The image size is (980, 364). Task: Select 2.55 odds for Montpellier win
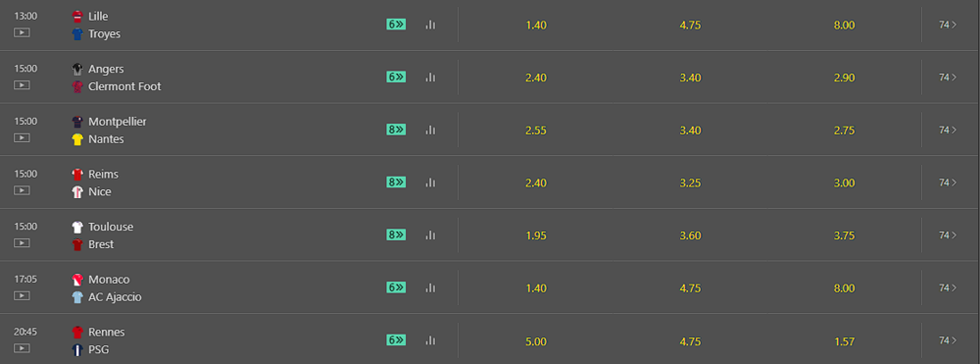(536, 130)
